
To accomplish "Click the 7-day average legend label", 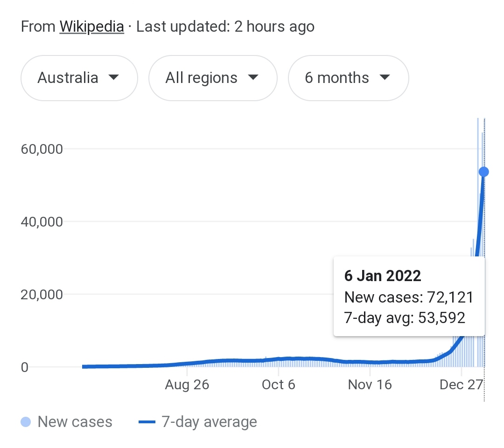I will coord(209,422).
